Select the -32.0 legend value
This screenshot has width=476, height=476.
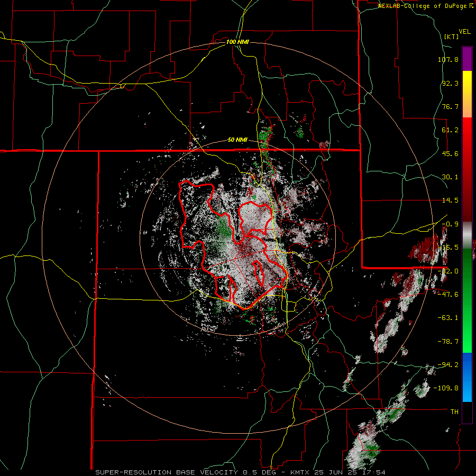[448, 271]
